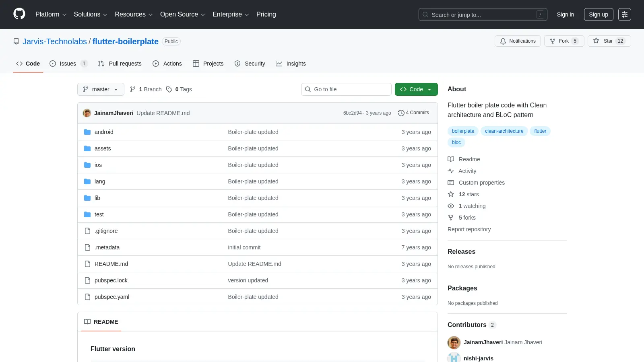This screenshot has height=362, width=644.
Task: Click the bloc topic tag
Action: point(456,142)
